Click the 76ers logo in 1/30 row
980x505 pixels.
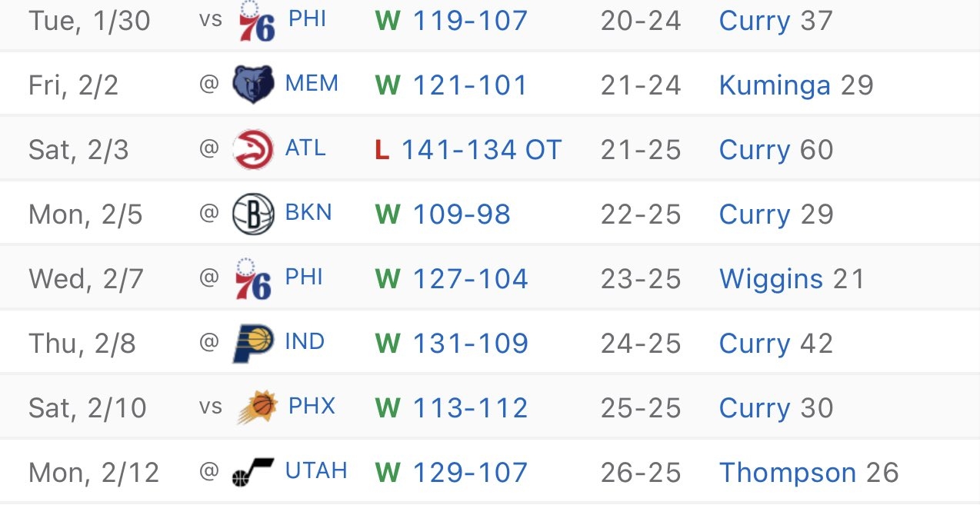255,20
